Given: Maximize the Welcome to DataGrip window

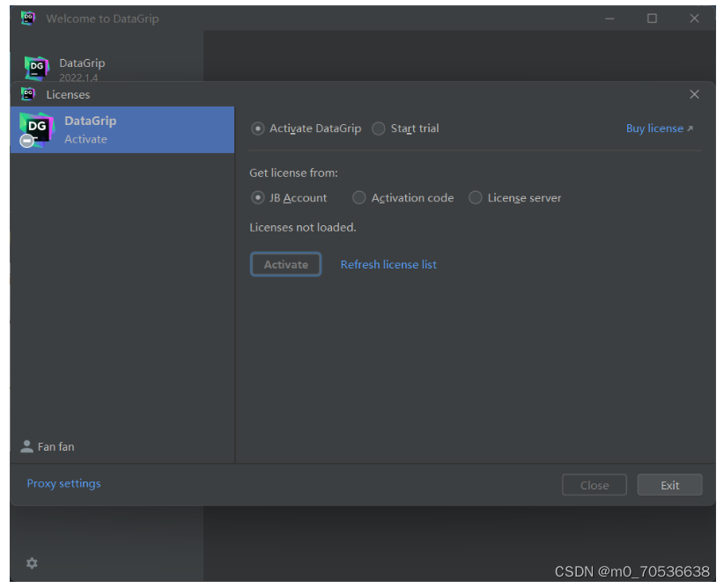Looking at the screenshot, I should click(x=652, y=18).
